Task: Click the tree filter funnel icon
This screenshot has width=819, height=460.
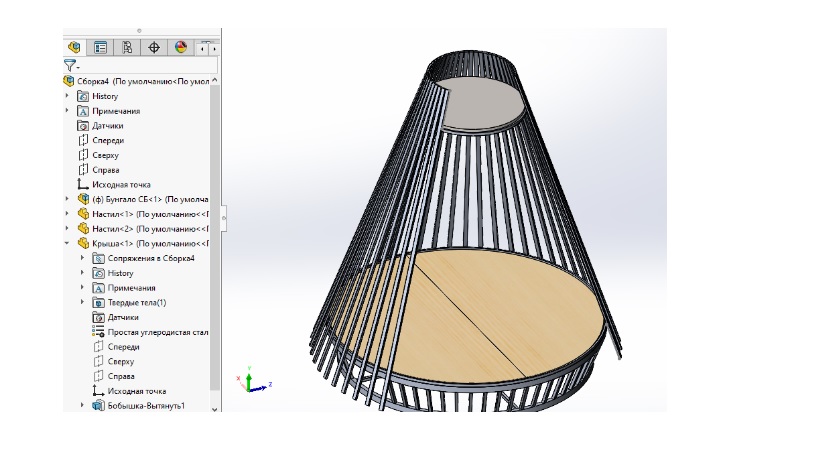Action: tap(69, 65)
